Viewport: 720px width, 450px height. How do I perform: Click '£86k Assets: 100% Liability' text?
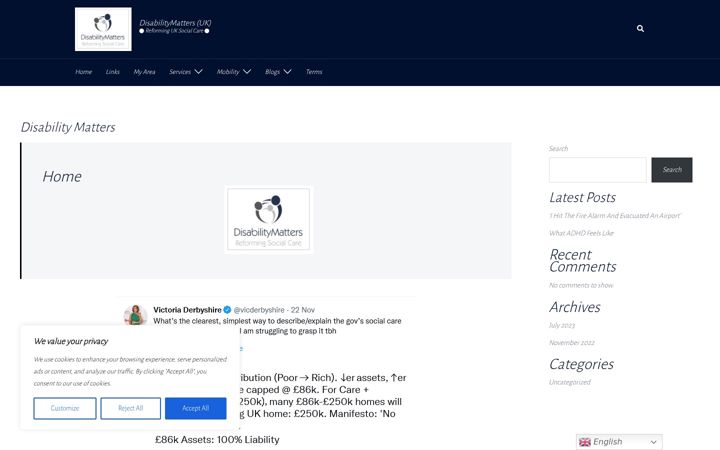[x=217, y=440]
